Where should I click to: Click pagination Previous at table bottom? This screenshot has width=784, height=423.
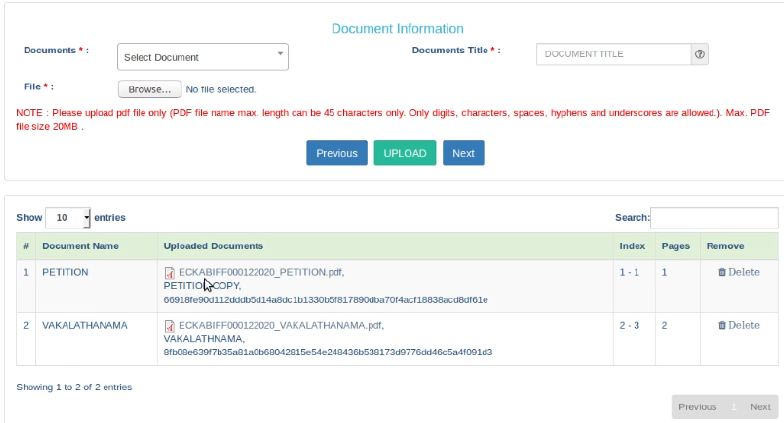pos(697,407)
